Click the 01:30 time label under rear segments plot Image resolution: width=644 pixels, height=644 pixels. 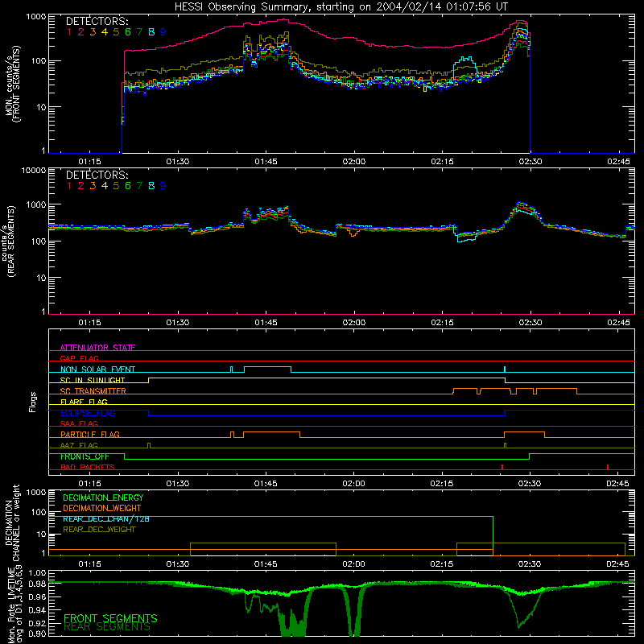178,323
